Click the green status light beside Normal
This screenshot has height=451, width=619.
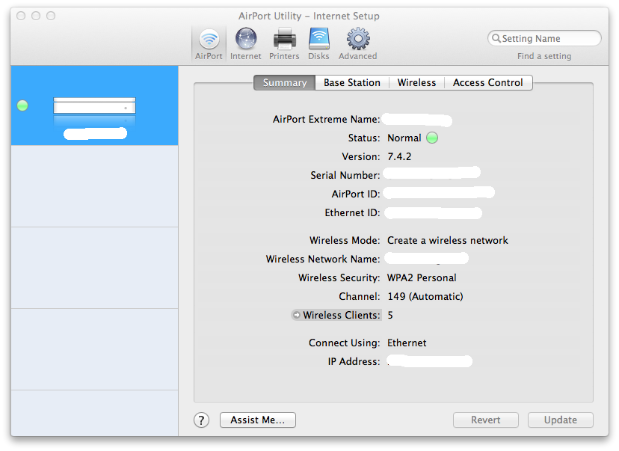[x=432, y=138]
